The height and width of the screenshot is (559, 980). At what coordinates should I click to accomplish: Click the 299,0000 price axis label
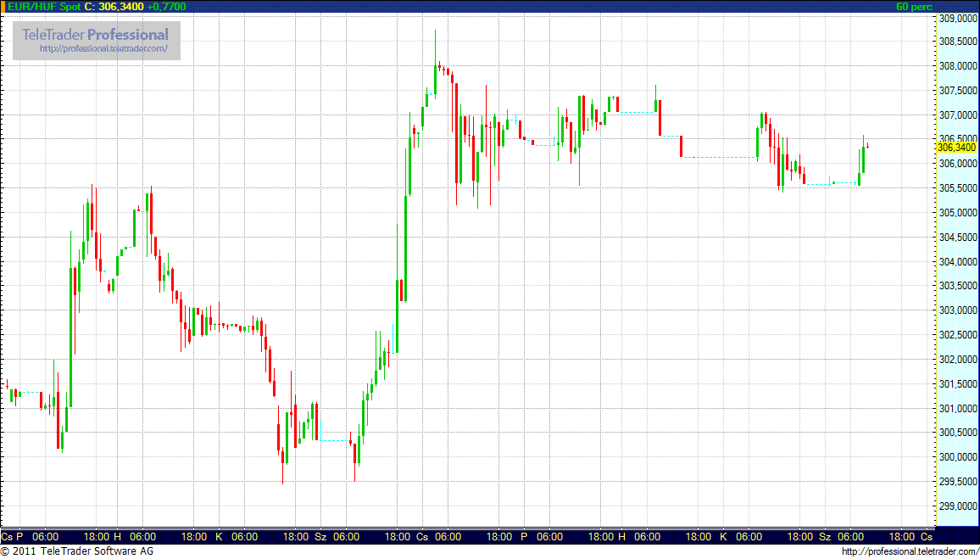pyautogui.click(x=957, y=506)
